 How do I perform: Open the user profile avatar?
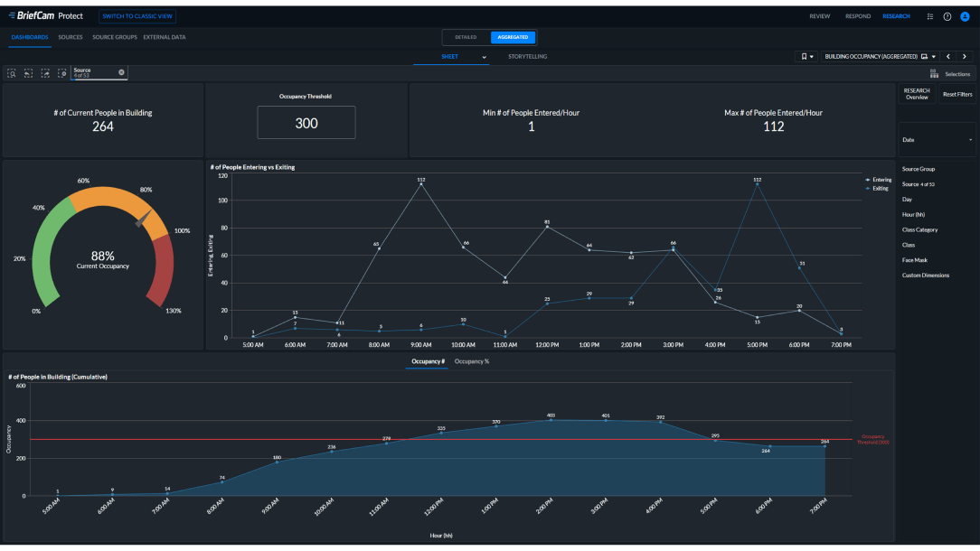[x=964, y=16]
